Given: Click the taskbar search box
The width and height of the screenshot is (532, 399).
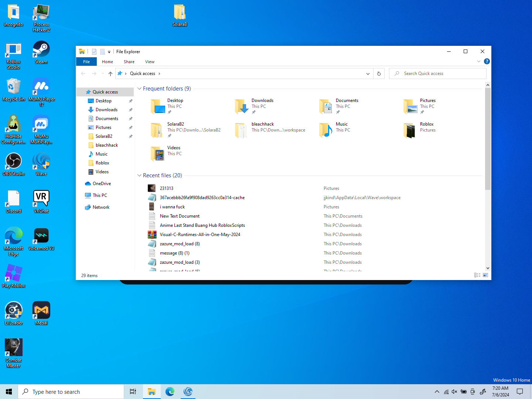Looking at the screenshot, I should [x=71, y=392].
